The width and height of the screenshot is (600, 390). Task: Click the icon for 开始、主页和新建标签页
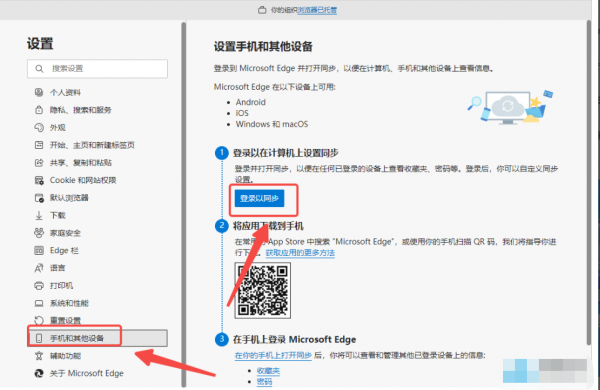[x=39, y=145]
